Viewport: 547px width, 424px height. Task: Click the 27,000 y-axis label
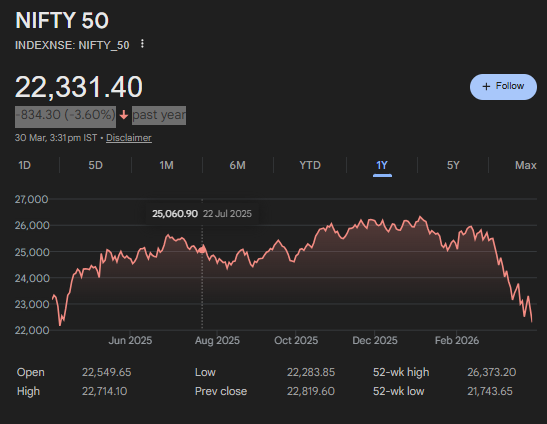pos(31,199)
